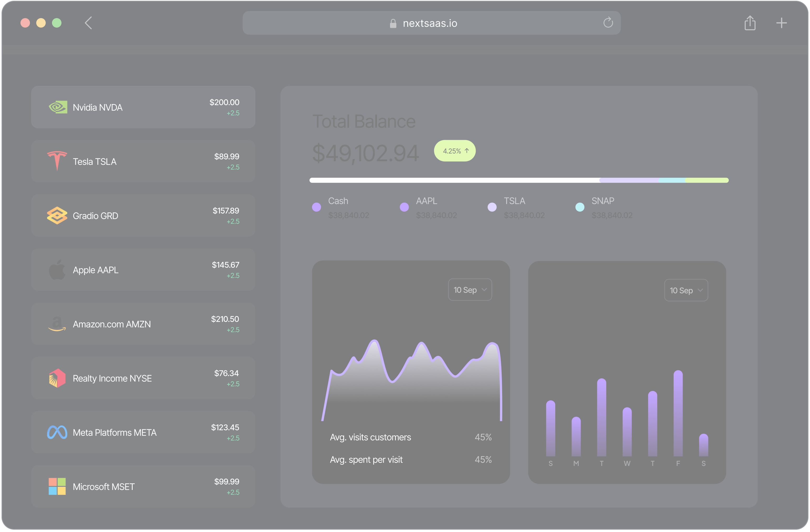810x532 pixels.
Task: Select the Tesla logo icon
Action: tap(57, 161)
